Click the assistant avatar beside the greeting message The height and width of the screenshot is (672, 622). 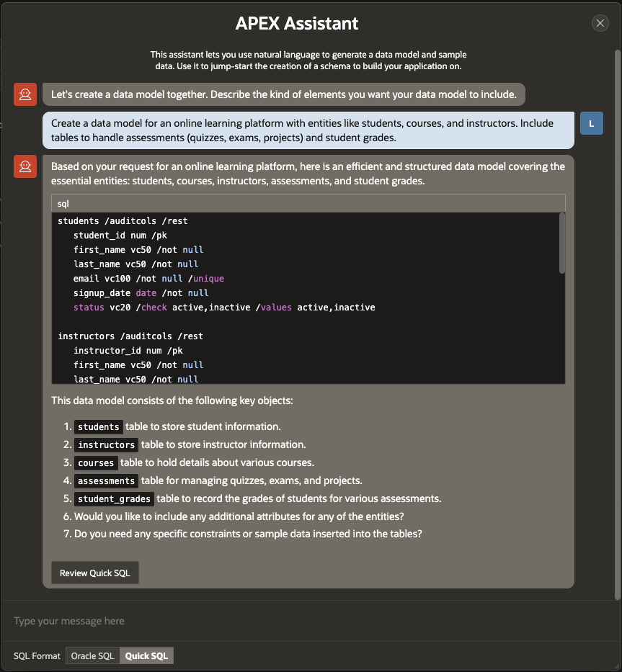click(25, 94)
